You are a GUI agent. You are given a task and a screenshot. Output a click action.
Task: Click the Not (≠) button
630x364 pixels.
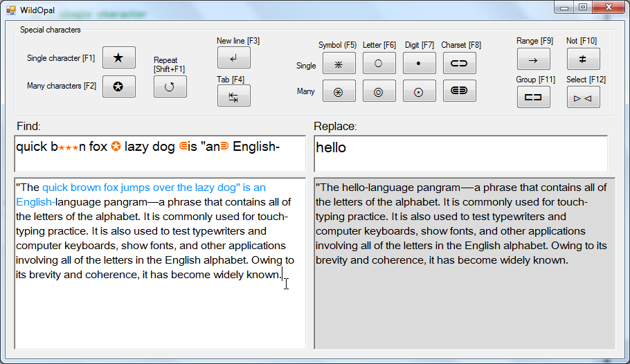[x=583, y=60]
